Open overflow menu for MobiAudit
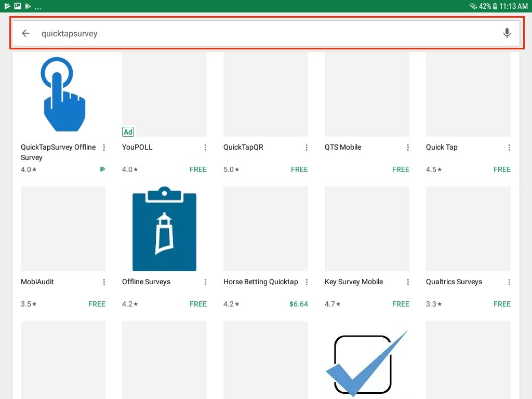The width and height of the screenshot is (532, 399). coord(104,282)
